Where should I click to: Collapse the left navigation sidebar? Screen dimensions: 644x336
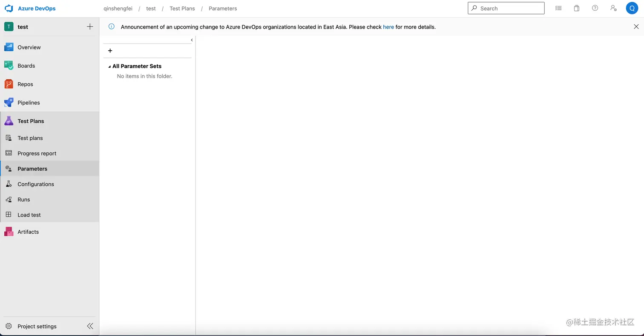pos(90,326)
